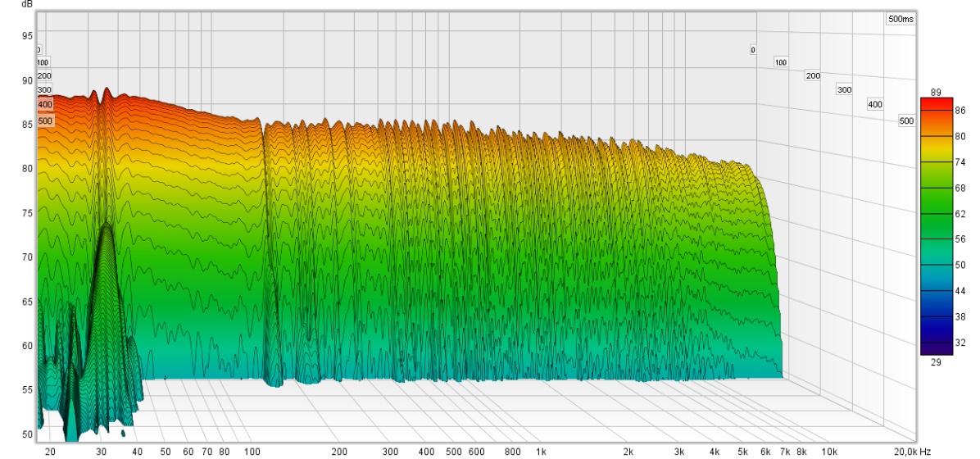The height and width of the screenshot is (459, 980).
Task: Click the 30 Hz frequency axis label
Action: pos(102,452)
